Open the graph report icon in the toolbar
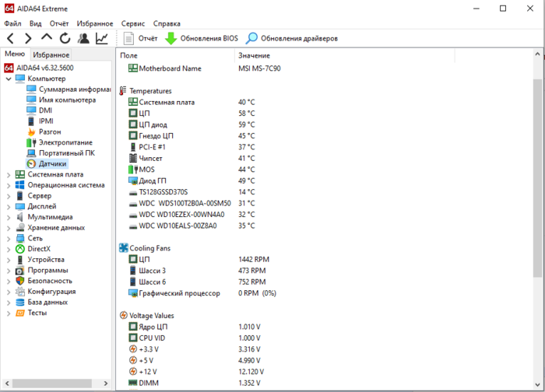Viewport: 545px width, 392px height. tap(102, 38)
